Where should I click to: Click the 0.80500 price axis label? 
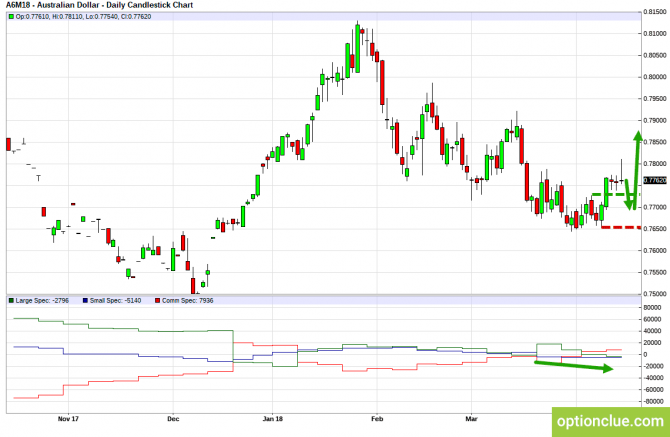[655, 56]
